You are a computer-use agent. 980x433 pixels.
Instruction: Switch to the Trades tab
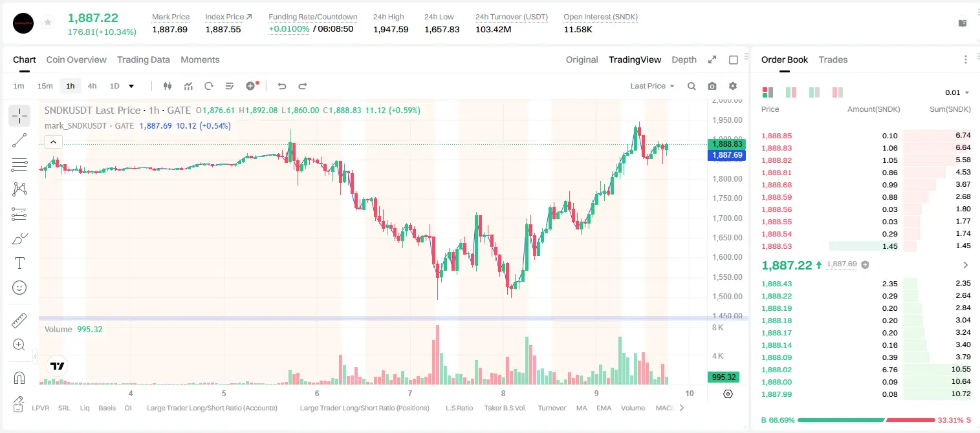833,59
